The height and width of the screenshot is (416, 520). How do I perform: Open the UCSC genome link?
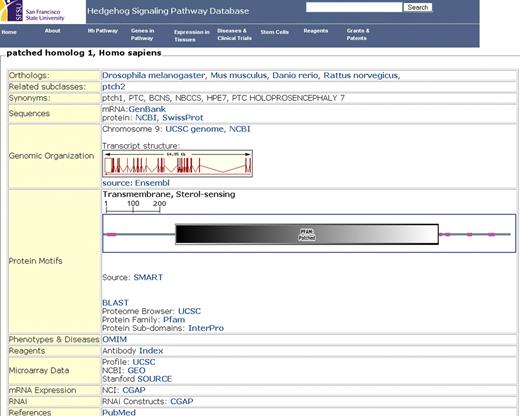[195, 129]
